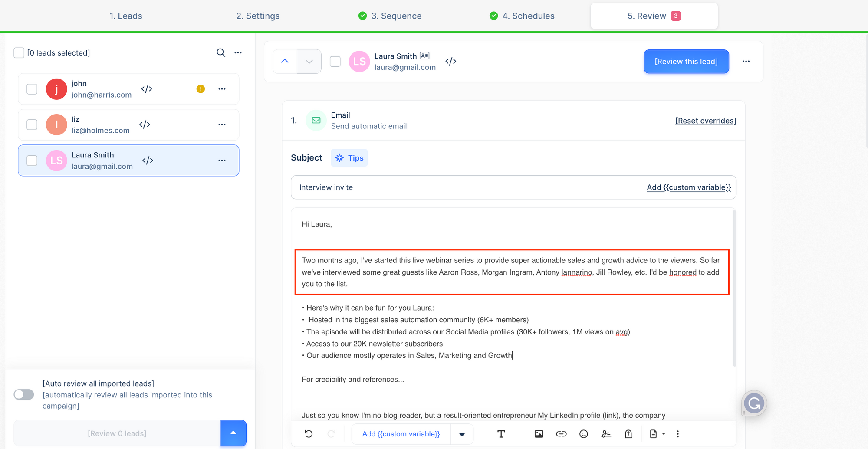Go to the next lead with down chevron
868x449 pixels.
309,61
